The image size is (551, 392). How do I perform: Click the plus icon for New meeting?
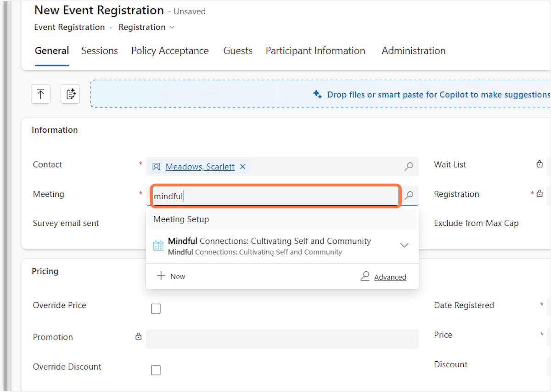tap(161, 276)
